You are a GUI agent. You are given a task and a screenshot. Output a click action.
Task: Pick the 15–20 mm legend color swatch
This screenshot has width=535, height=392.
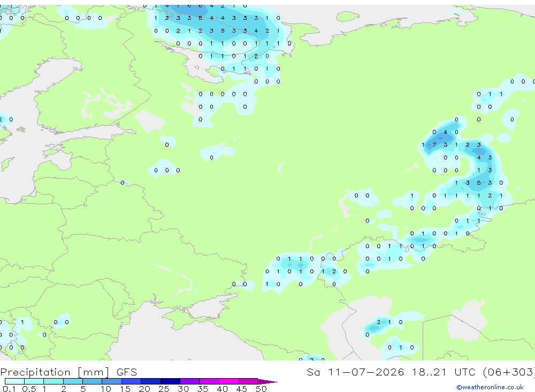click(131, 381)
